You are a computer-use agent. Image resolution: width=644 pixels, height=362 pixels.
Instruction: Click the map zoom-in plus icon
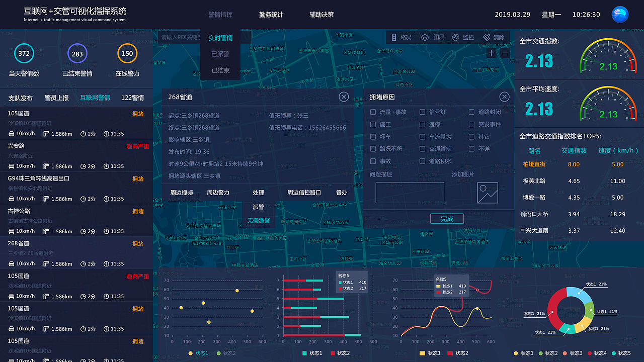pos(491,52)
